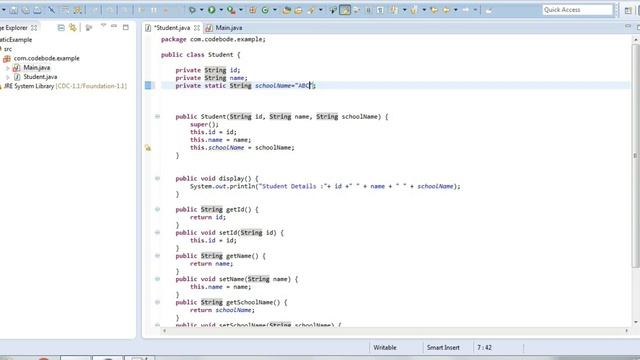This screenshot has width=640, height=360.
Task: Select Main.java in Package Explorer
Action: click(x=37, y=68)
